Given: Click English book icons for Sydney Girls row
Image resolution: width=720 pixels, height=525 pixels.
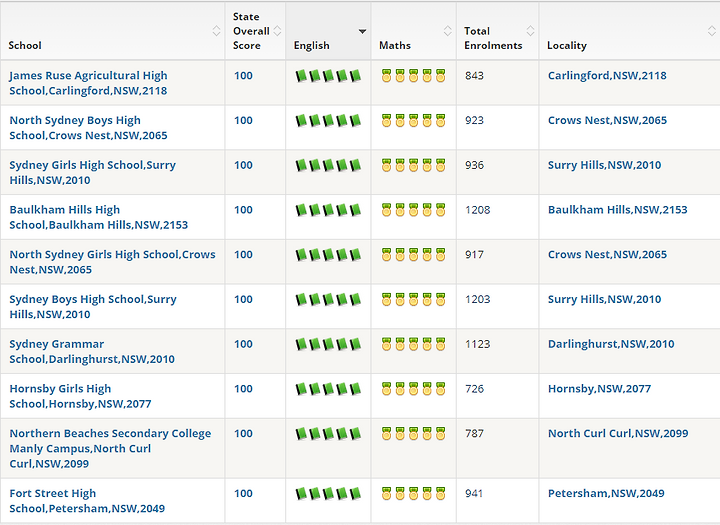Looking at the screenshot, I should pyautogui.click(x=328, y=165).
